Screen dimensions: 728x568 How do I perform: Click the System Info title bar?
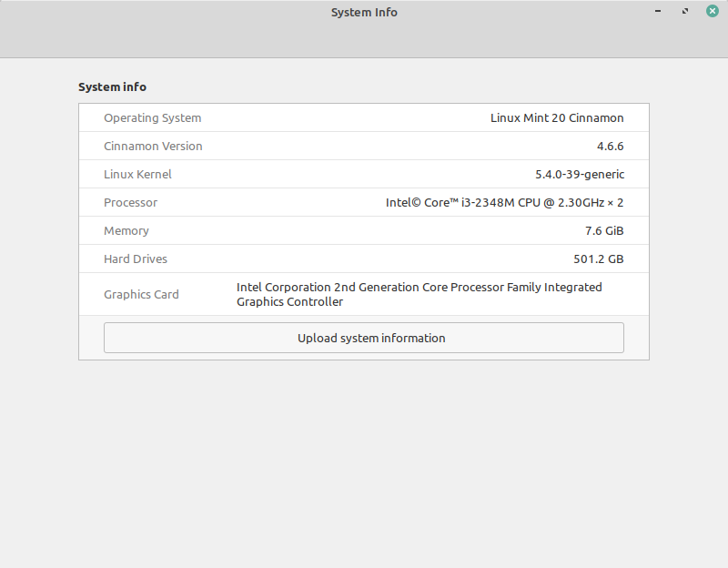tap(364, 12)
